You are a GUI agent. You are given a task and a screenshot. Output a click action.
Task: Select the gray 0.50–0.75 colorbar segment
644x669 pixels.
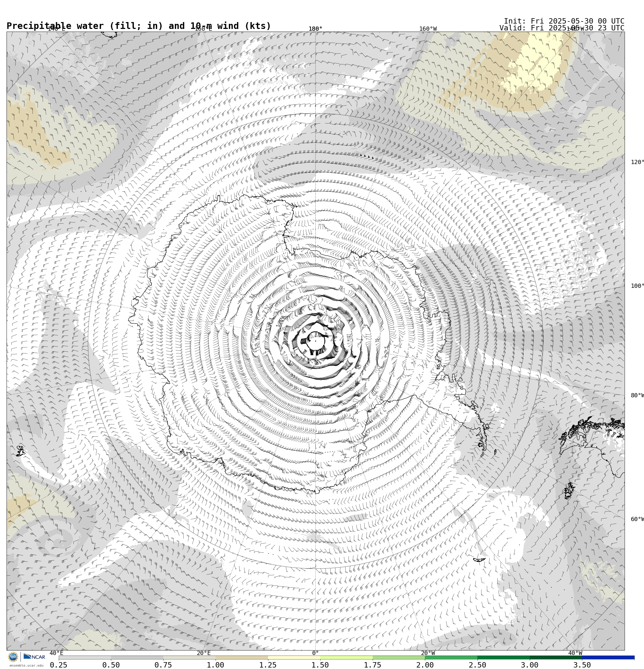137,657
